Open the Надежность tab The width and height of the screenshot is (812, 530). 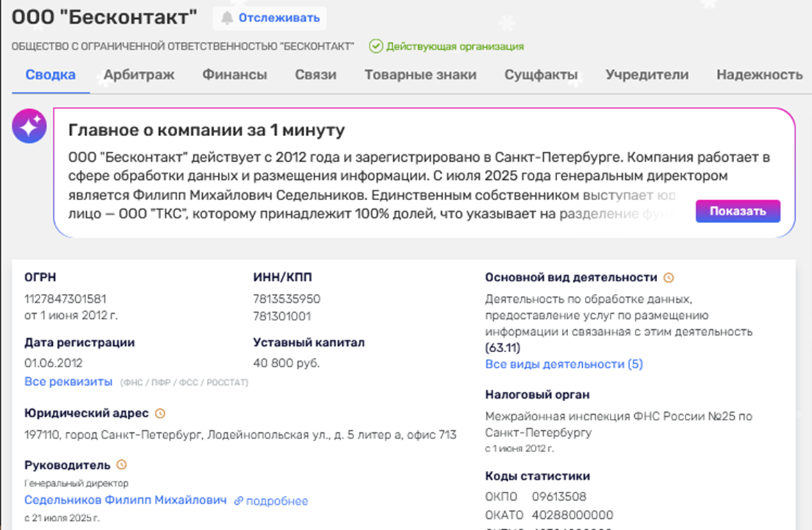760,74
